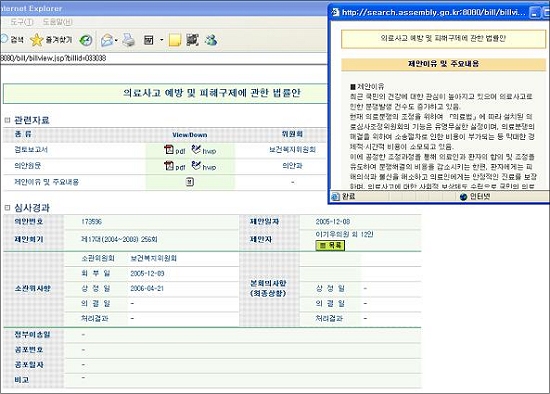The height and width of the screenshot is (394, 550).
Task: Click the yellow note toolbar icon
Action: point(175,40)
